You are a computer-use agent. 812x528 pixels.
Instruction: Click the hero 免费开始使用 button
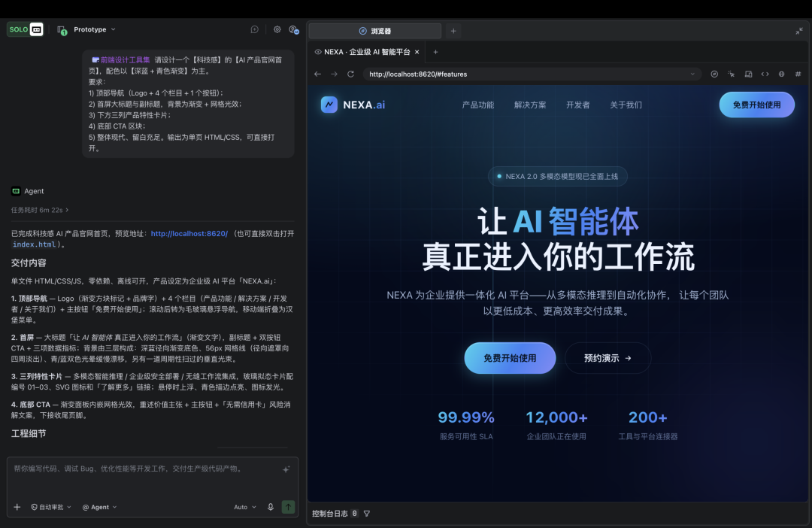point(510,358)
